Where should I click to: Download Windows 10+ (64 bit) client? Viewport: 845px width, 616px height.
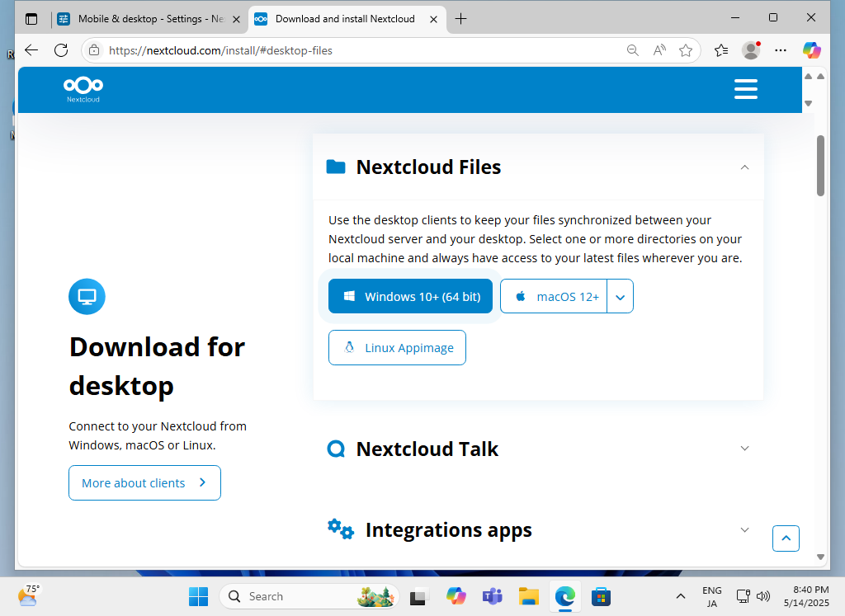click(410, 296)
